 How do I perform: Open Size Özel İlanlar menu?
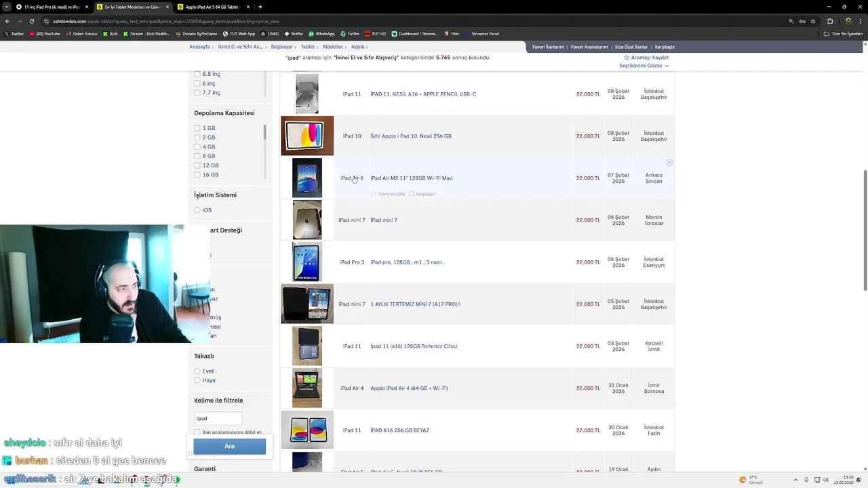(x=631, y=47)
